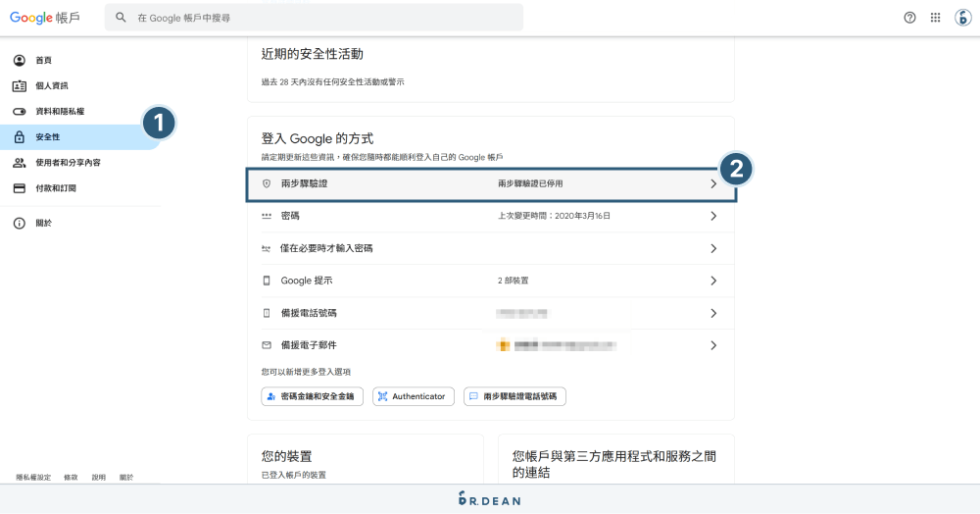Expand the 僅在必要時才輸入密碼 chevron

coord(713,248)
